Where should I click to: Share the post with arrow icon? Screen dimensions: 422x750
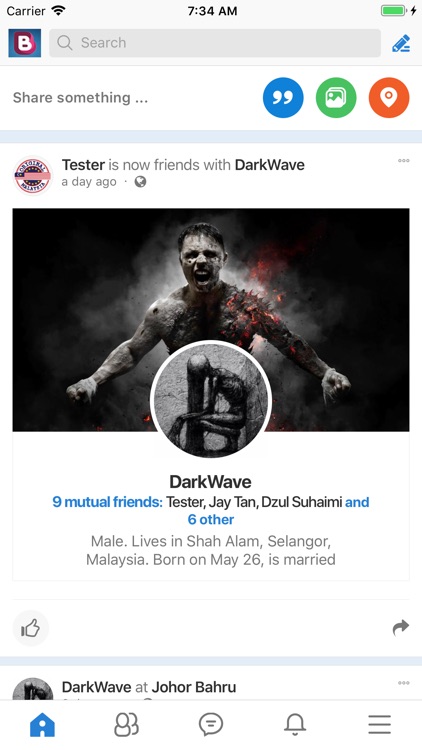coord(400,628)
